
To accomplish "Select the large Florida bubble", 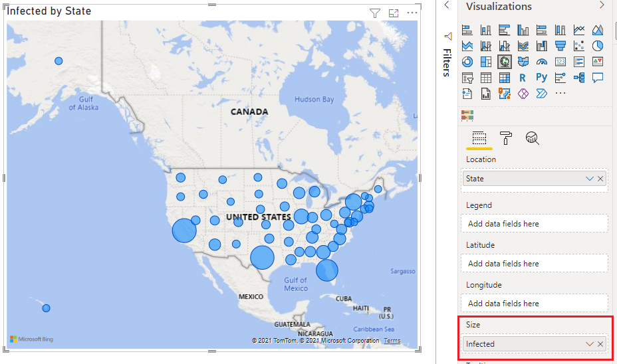I will (326, 270).
